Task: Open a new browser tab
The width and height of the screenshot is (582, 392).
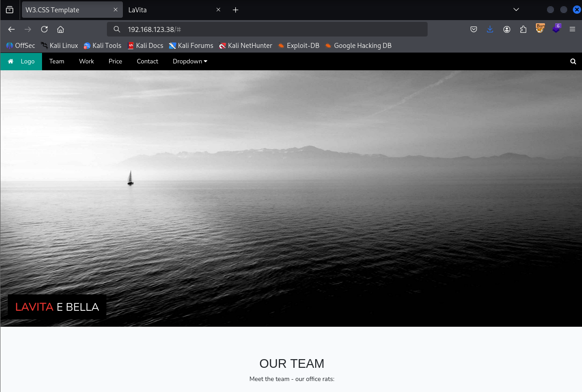Action: pos(235,10)
